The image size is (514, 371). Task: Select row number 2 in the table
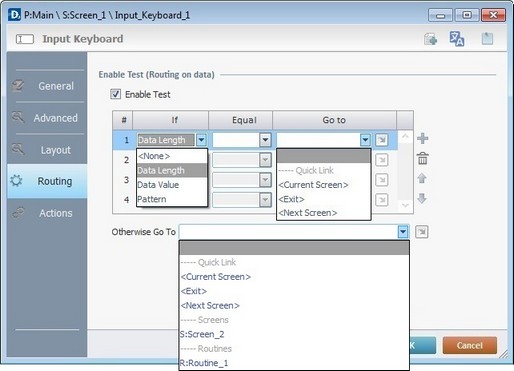[x=126, y=160]
